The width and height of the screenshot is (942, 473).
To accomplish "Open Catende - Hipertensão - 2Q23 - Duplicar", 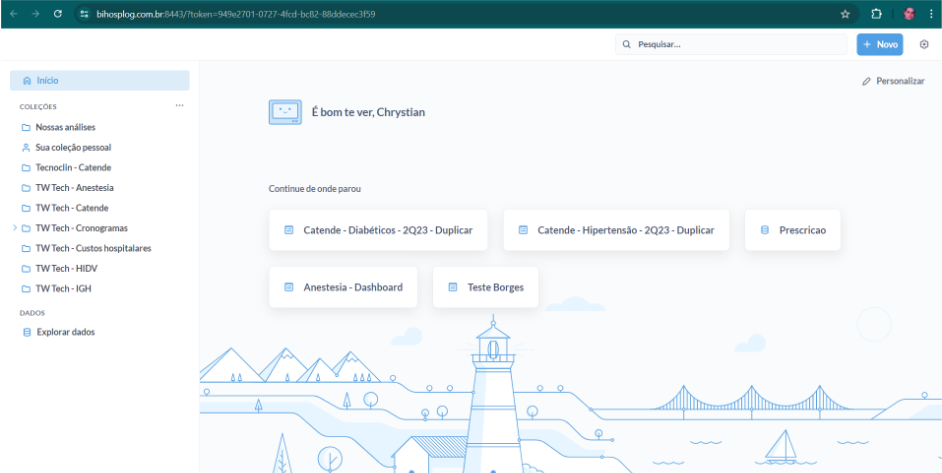I will (616, 230).
